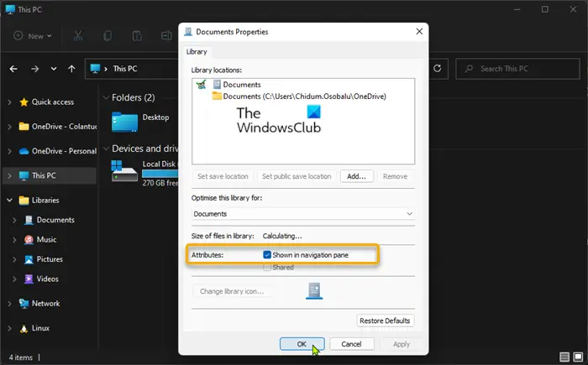Click the disabled Shared checkbox
Screen dimensions: 588x365
click(267, 267)
